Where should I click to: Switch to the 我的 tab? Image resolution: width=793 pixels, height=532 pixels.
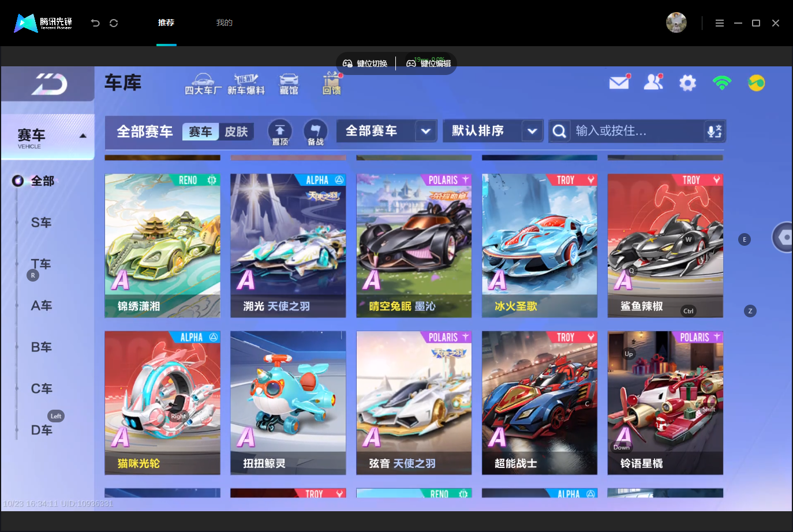pyautogui.click(x=225, y=23)
